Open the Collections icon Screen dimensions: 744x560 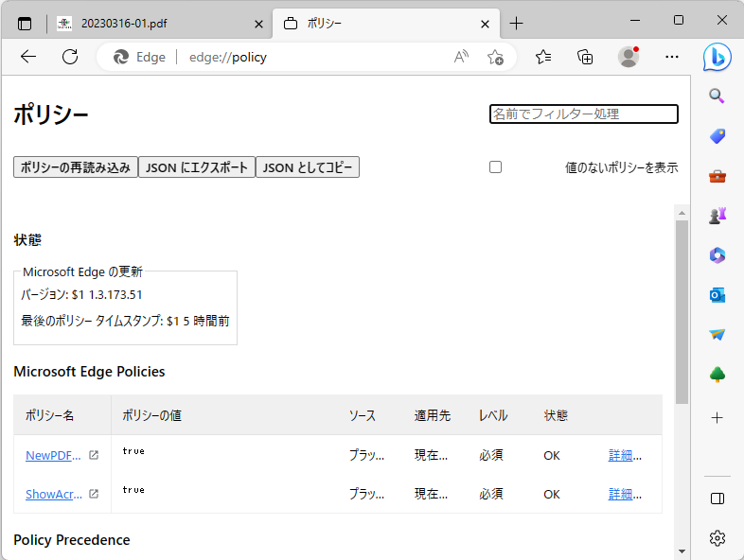point(585,57)
